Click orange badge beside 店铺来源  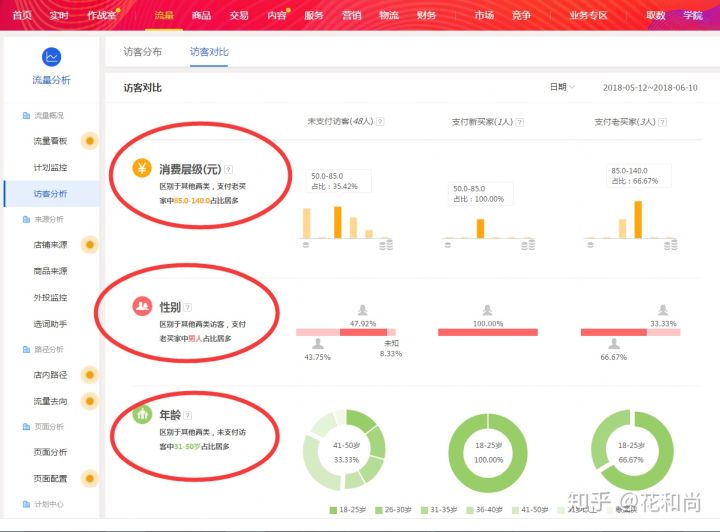click(90, 244)
